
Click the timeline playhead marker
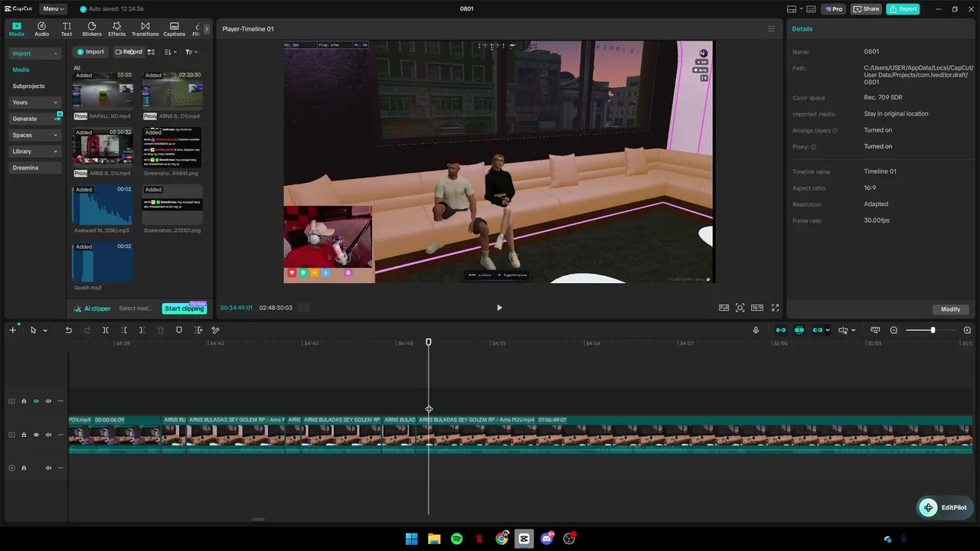point(429,342)
